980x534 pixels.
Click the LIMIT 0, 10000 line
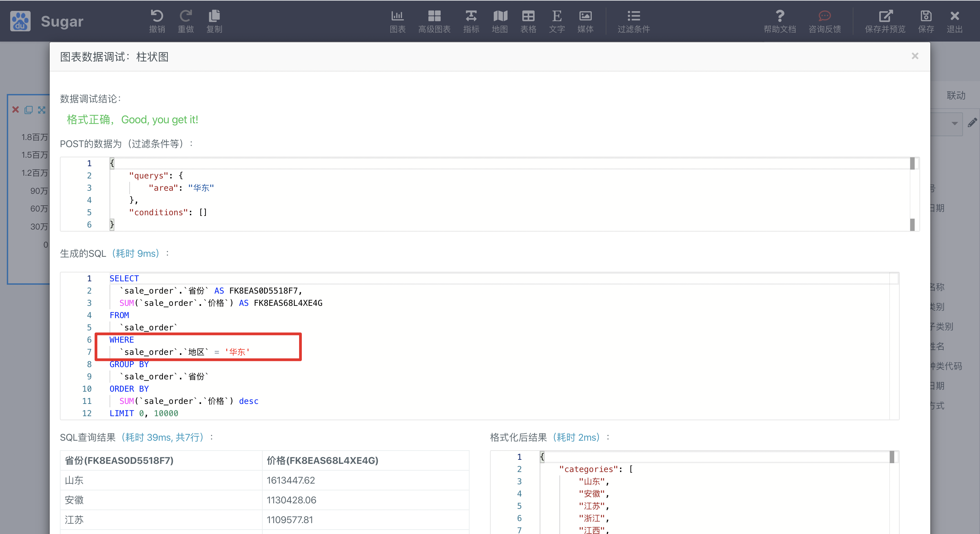(144, 413)
